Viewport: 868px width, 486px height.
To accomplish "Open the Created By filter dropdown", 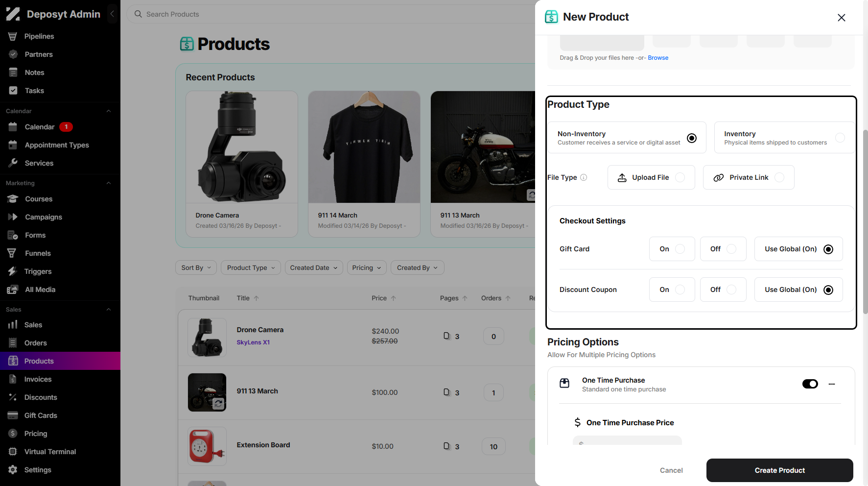I will (417, 267).
